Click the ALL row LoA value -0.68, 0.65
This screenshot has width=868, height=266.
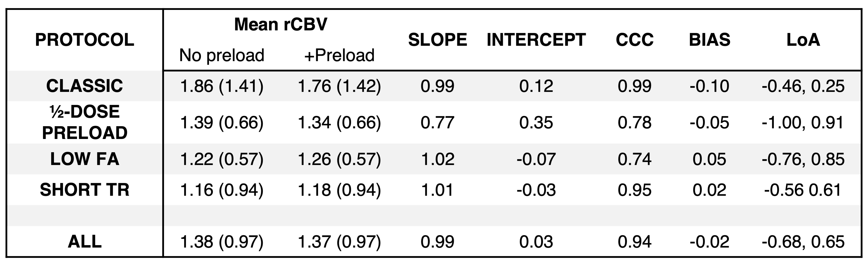pyautogui.click(x=803, y=242)
